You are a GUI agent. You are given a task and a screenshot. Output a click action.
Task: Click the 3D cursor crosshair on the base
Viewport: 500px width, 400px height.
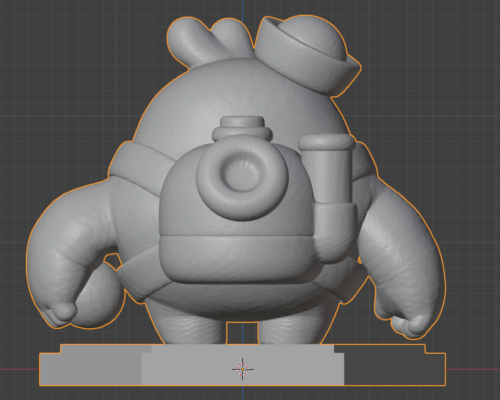243,369
